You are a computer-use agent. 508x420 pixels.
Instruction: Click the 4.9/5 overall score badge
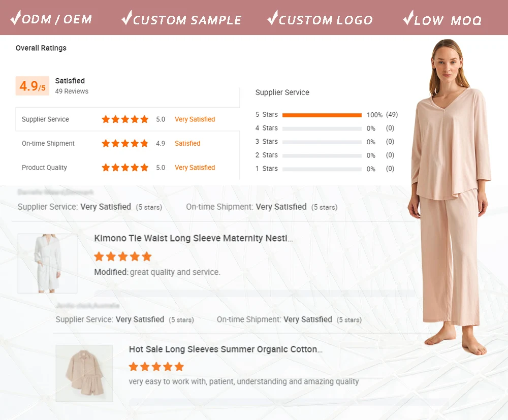click(33, 86)
